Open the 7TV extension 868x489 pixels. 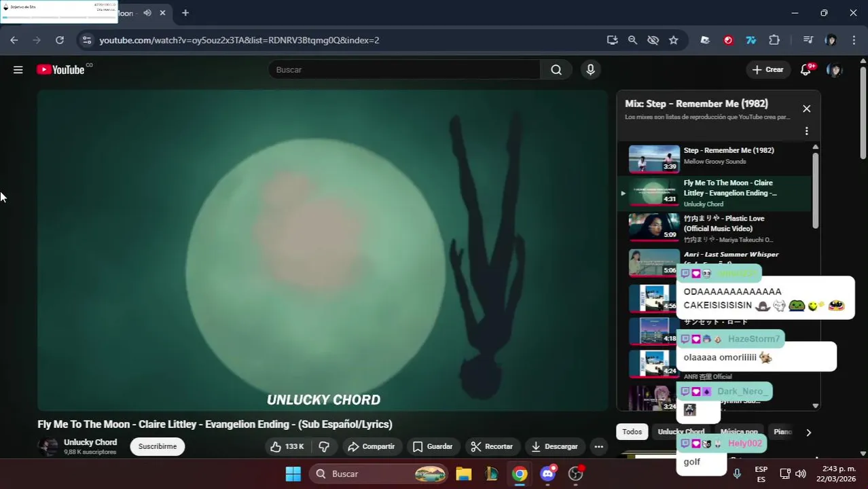point(751,40)
